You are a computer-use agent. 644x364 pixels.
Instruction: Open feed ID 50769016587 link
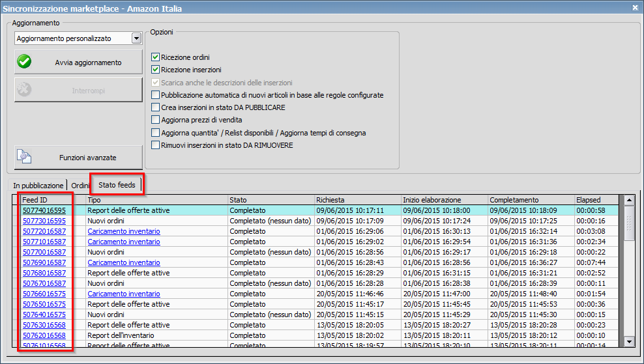(x=44, y=262)
